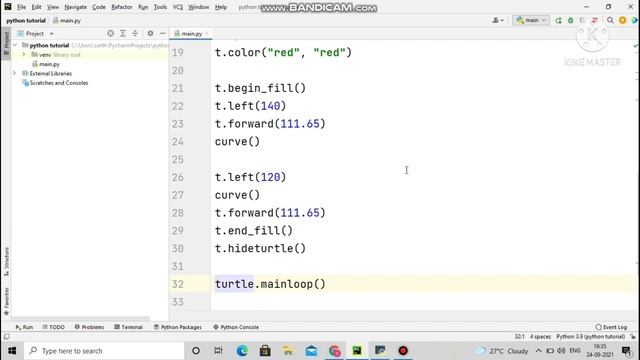Image resolution: width=640 pixels, height=360 pixels.
Task: Open the File menu
Action: [x=21, y=7]
